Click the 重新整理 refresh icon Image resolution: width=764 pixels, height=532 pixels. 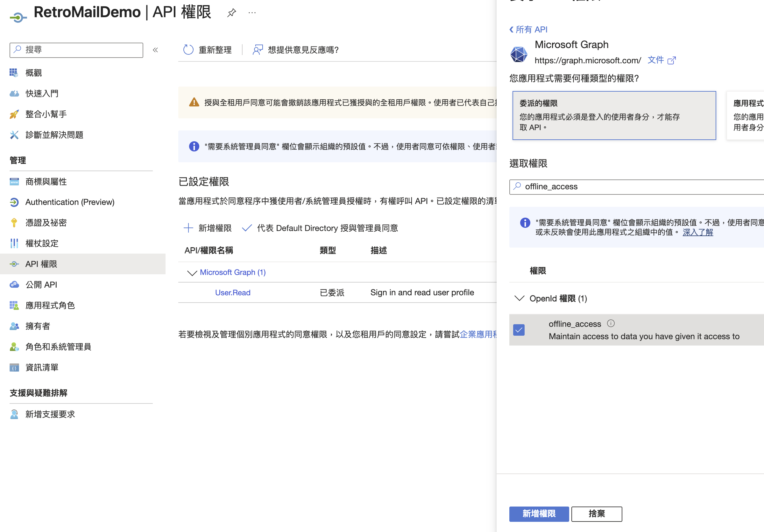coord(188,50)
